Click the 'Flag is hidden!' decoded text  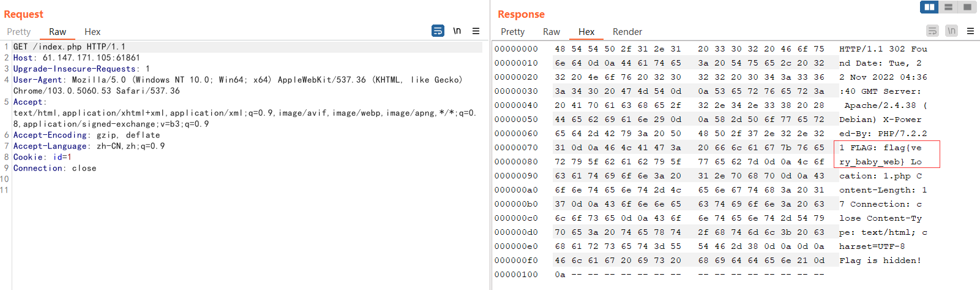[x=880, y=261]
